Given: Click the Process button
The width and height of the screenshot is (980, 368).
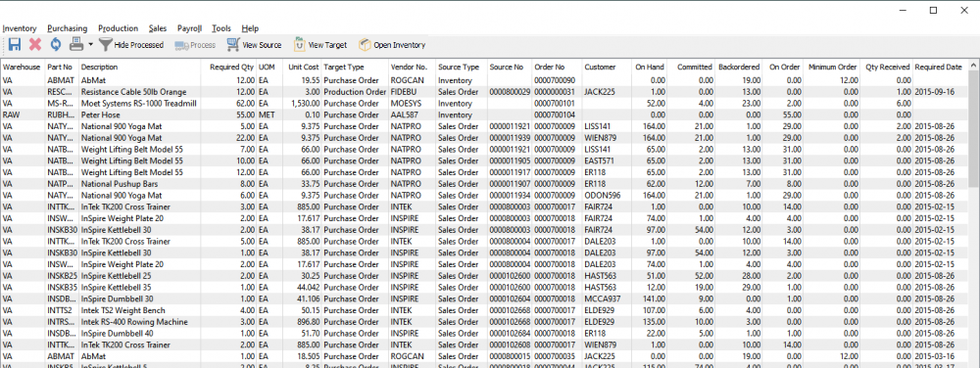Looking at the screenshot, I should (x=195, y=45).
